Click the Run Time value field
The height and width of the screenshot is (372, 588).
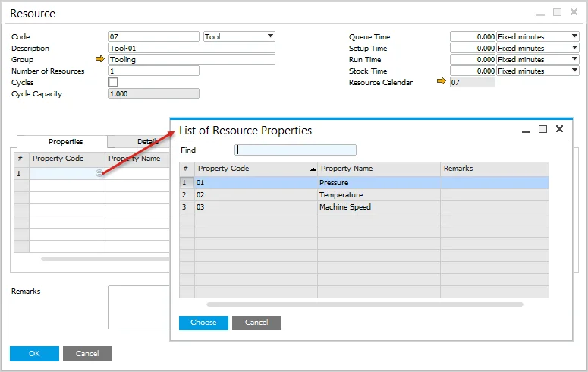pyautogui.click(x=473, y=59)
